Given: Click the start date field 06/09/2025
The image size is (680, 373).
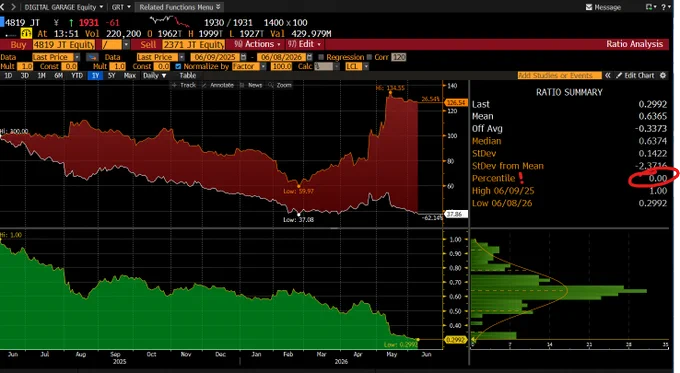Looking at the screenshot, I should 215,57.
